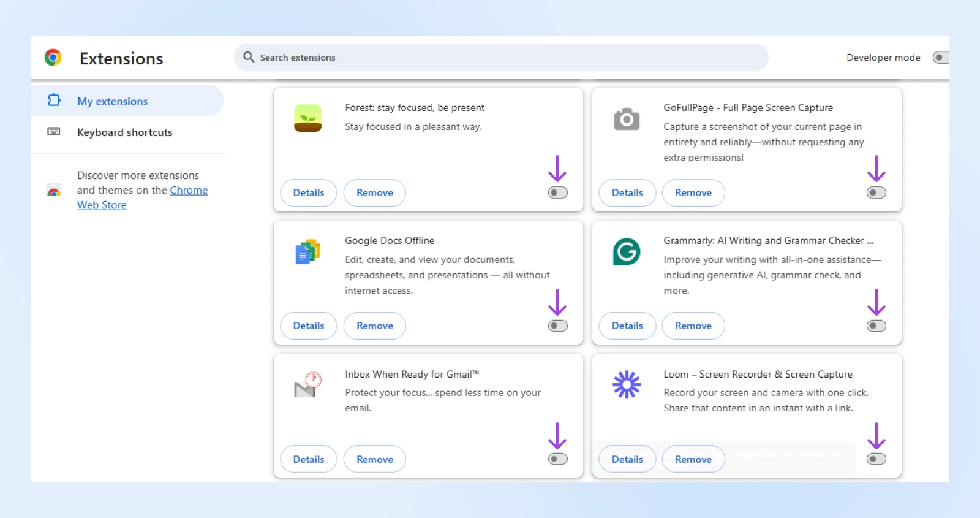Viewport: 980px width, 518px height.
Task: Click the Chrome logo icon
Action: [x=53, y=58]
